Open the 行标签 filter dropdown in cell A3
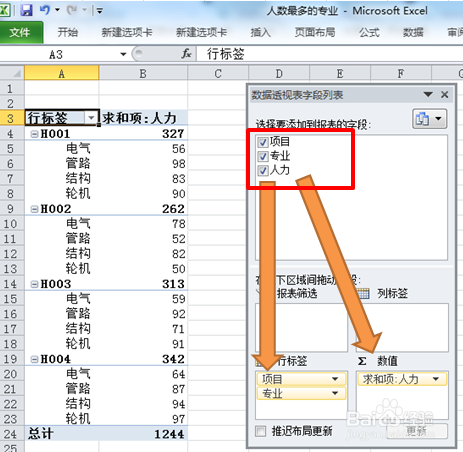This screenshot has width=463, height=452. pyautogui.click(x=91, y=118)
